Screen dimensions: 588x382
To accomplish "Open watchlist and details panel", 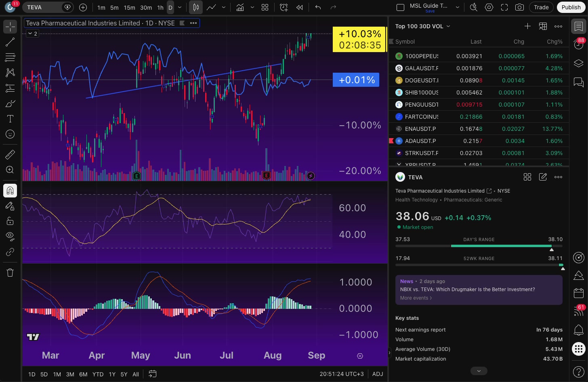I will [579, 27].
